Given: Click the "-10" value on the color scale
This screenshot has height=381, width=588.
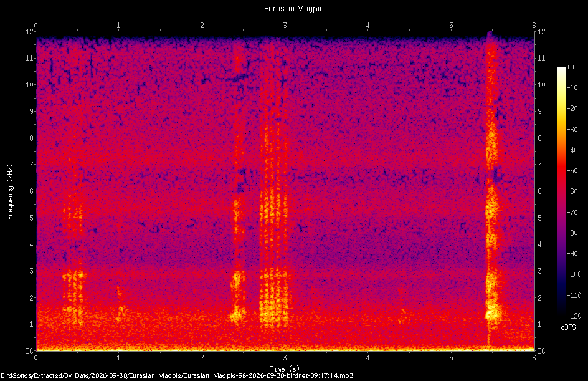Looking at the screenshot, I should [572, 88].
